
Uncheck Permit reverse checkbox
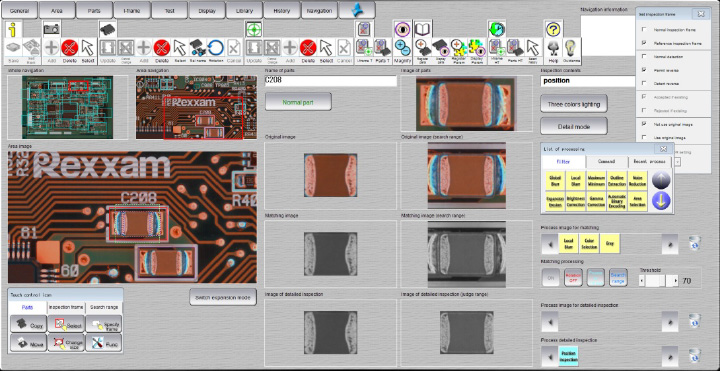pos(644,70)
